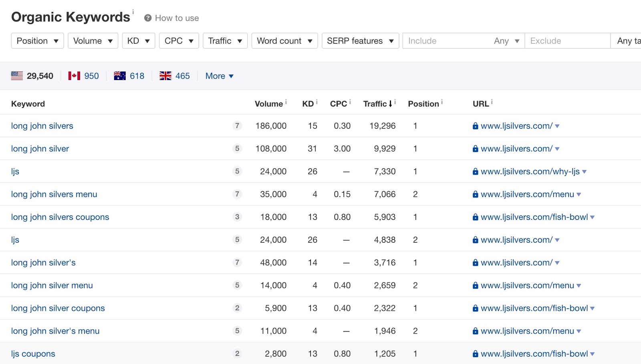
Task: Click SERP features badge 5 for long john silver
Action: coord(237,149)
